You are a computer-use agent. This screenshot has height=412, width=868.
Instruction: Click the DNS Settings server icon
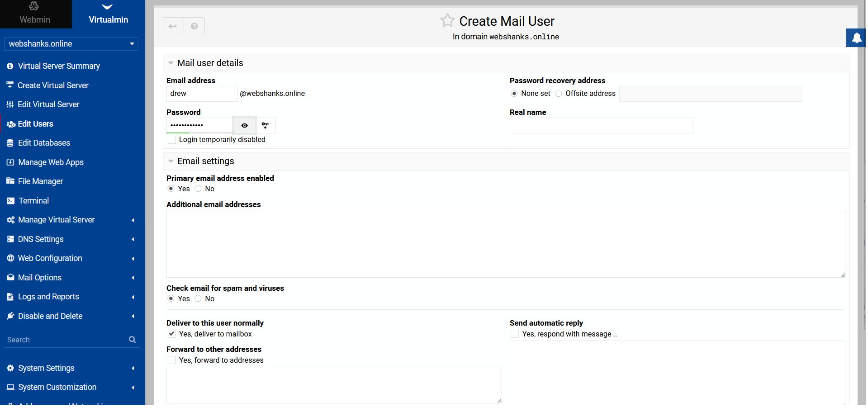coord(10,239)
